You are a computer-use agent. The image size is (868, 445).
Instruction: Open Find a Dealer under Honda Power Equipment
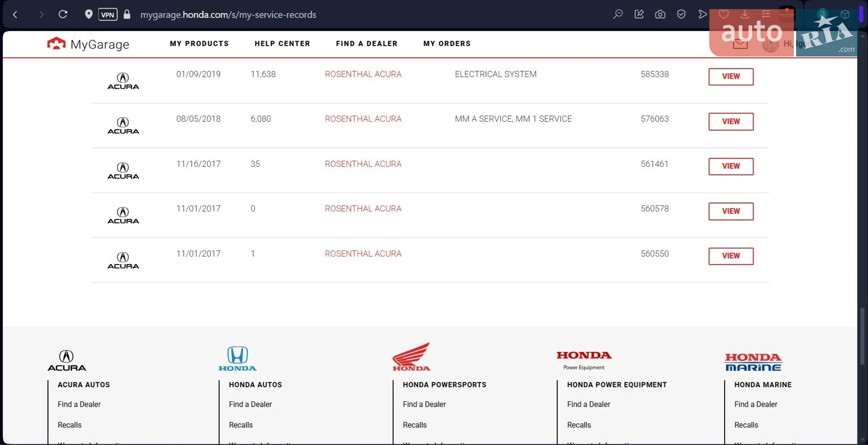click(x=589, y=404)
